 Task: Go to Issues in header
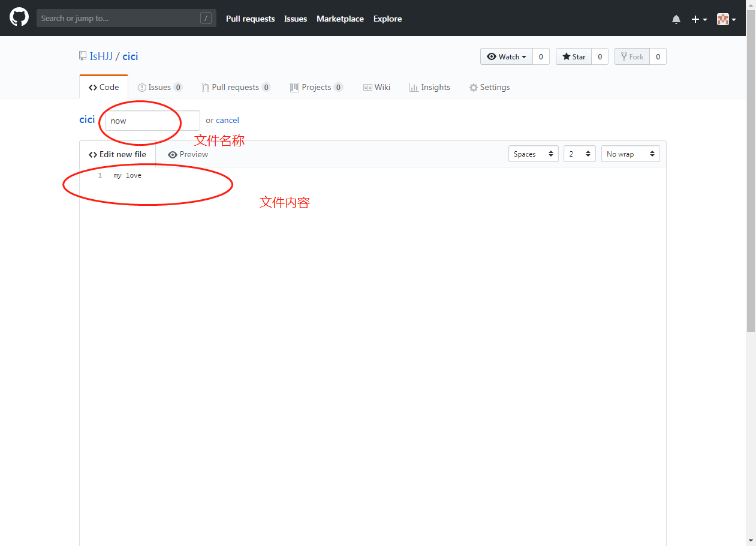click(x=296, y=19)
